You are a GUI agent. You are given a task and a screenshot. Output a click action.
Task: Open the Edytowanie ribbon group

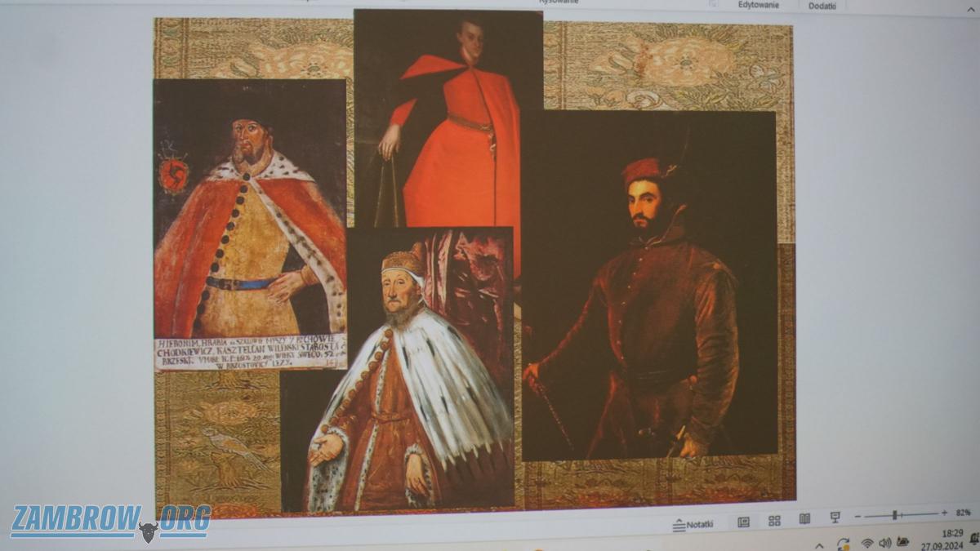758,5
